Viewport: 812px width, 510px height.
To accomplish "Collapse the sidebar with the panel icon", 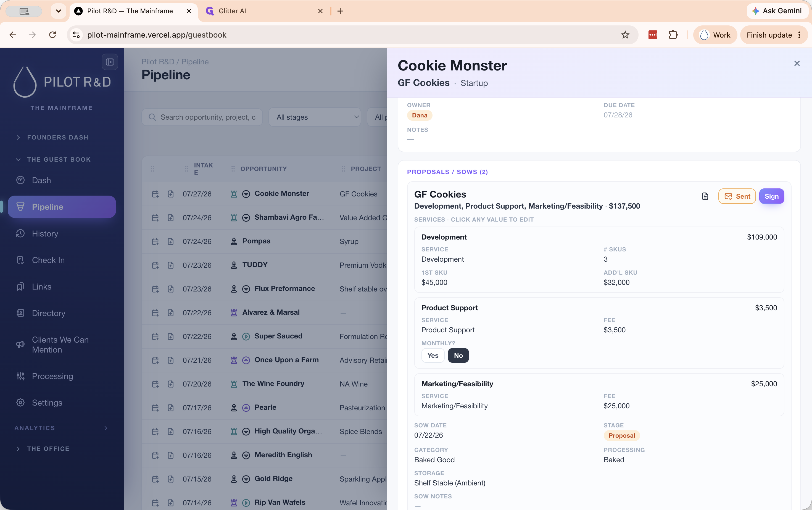I will point(110,62).
